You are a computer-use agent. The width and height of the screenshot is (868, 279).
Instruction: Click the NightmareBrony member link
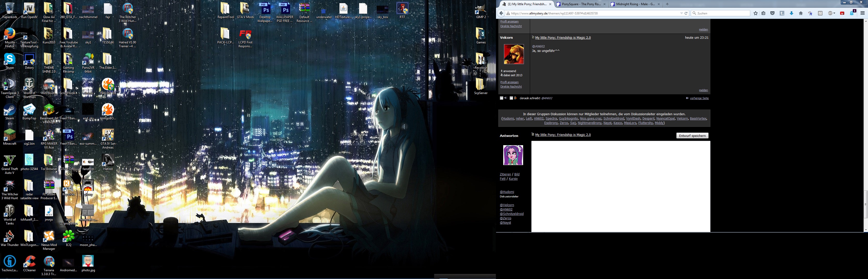click(589, 123)
